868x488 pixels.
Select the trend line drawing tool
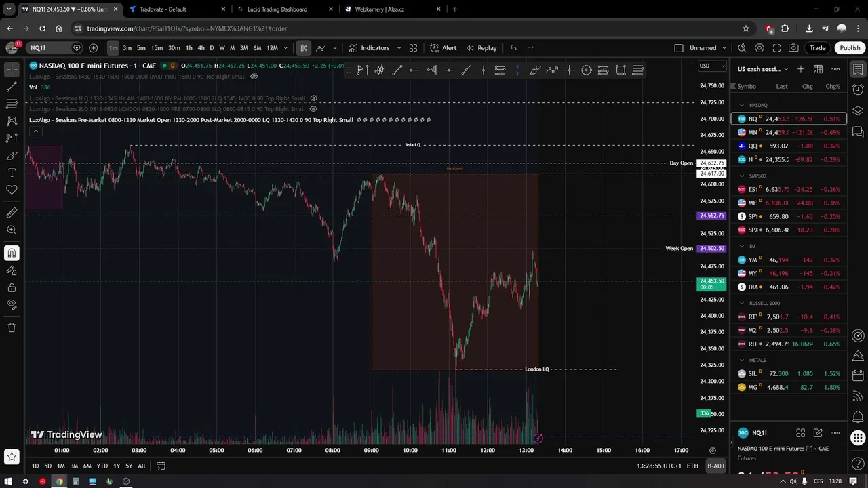(12, 87)
